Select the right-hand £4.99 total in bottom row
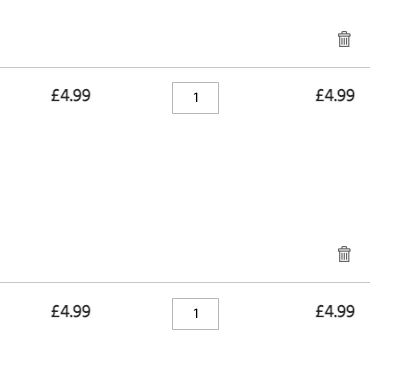This screenshot has height=370, width=399. tap(335, 311)
